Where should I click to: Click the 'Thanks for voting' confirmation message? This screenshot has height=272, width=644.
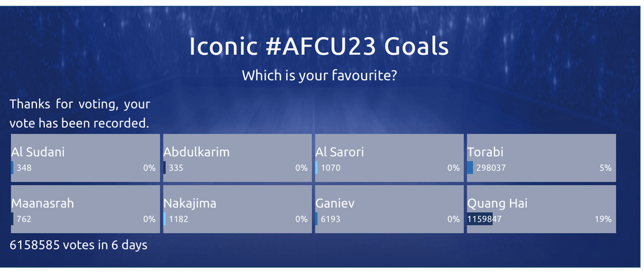80,113
